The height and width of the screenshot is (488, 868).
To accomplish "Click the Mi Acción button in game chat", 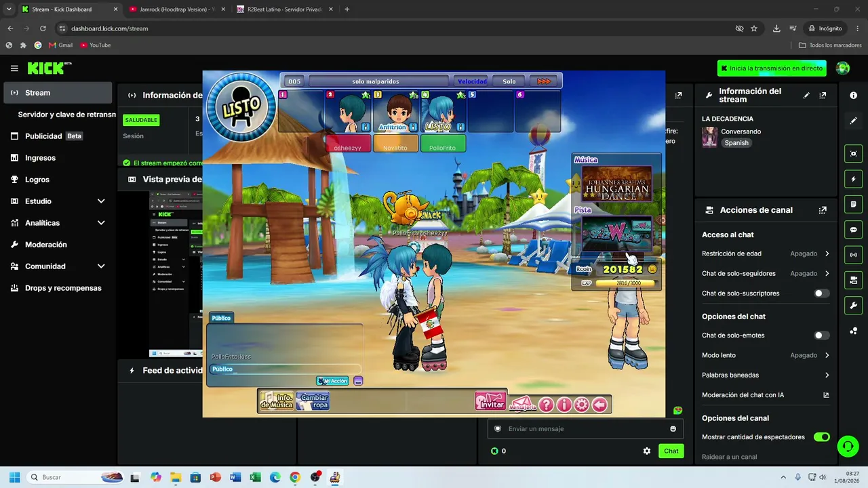I will 333,381.
